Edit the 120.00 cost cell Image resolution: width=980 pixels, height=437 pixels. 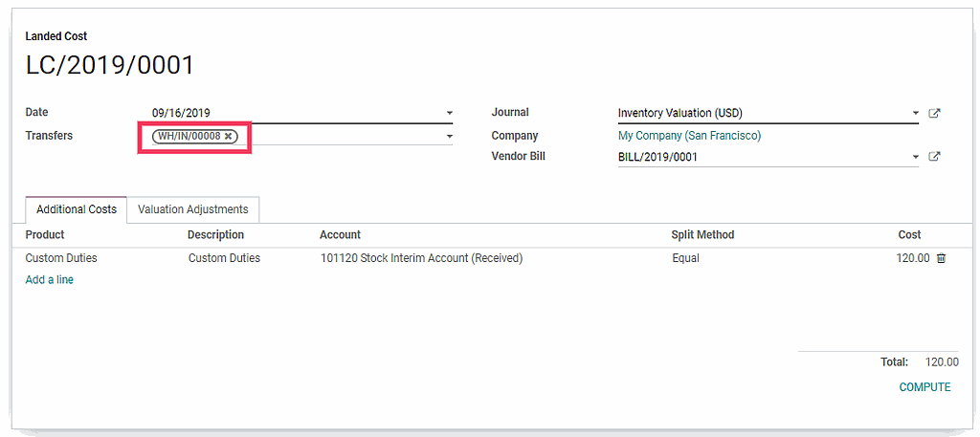coord(912,258)
